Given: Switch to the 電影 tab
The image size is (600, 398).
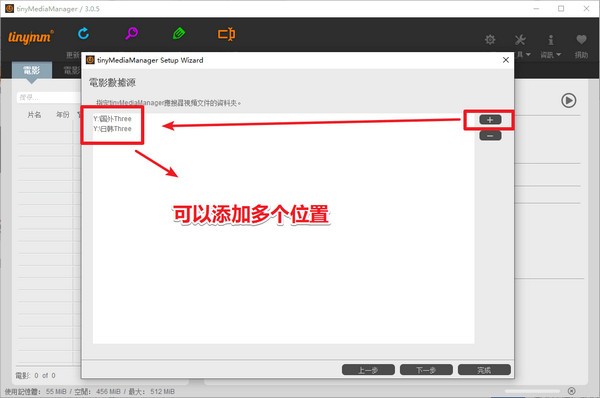Looking at the screenshot, I should pos(32,70).
